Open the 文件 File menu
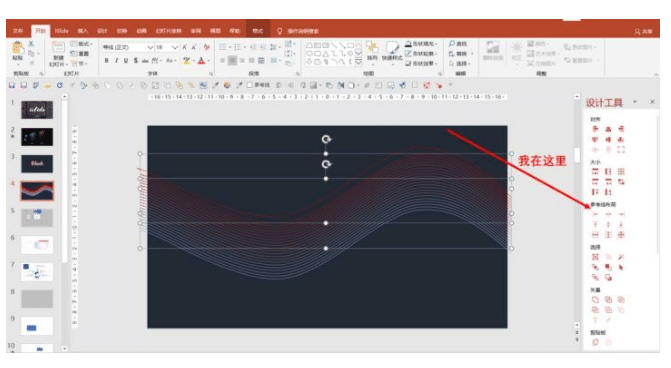671x368 pixels. coord(18,31)
